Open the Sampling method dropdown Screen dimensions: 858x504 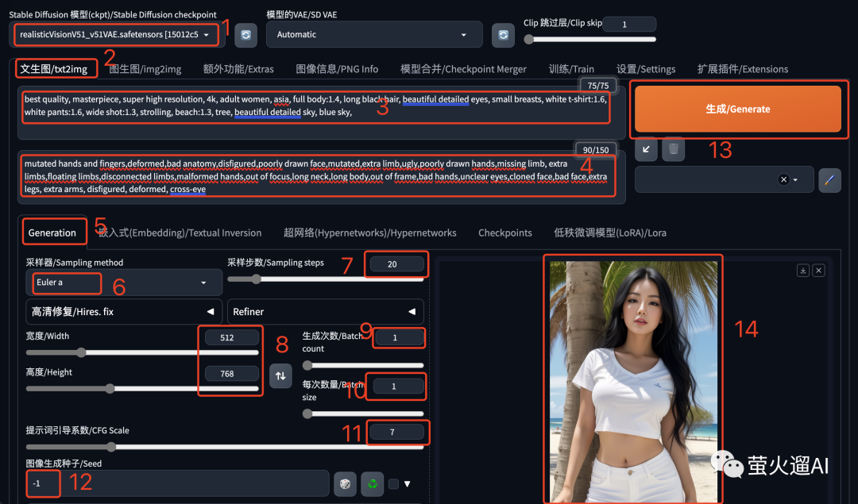pyautogui.click(x=124, y=283)
